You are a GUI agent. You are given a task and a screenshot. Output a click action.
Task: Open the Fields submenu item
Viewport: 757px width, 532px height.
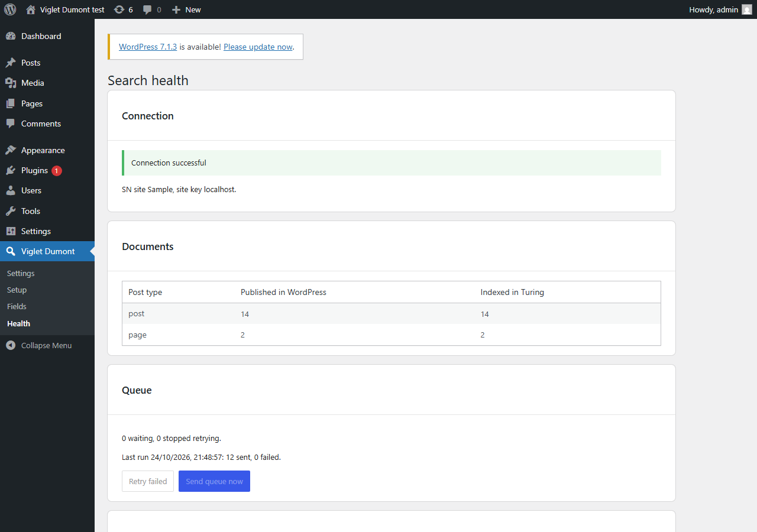coord(17,306)
